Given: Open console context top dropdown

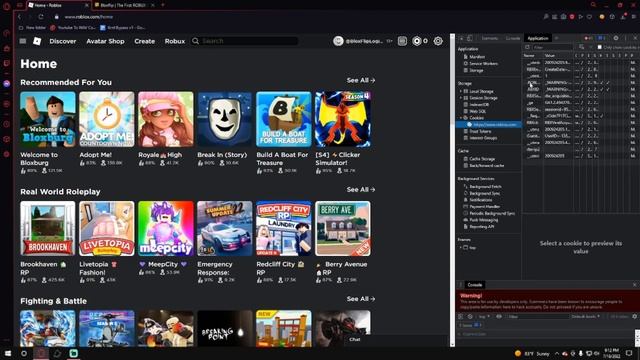Looking at the screenshot, I should [x=484, y=316].
